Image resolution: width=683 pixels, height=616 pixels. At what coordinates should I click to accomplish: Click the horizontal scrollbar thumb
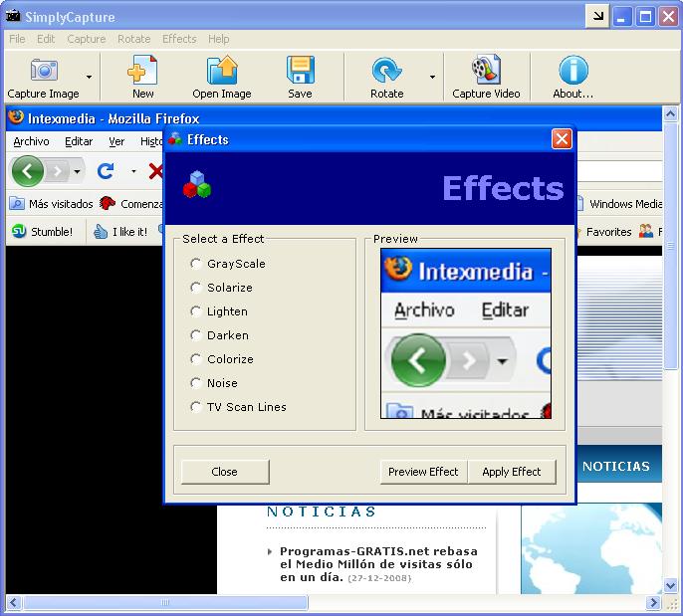(165, 602)
